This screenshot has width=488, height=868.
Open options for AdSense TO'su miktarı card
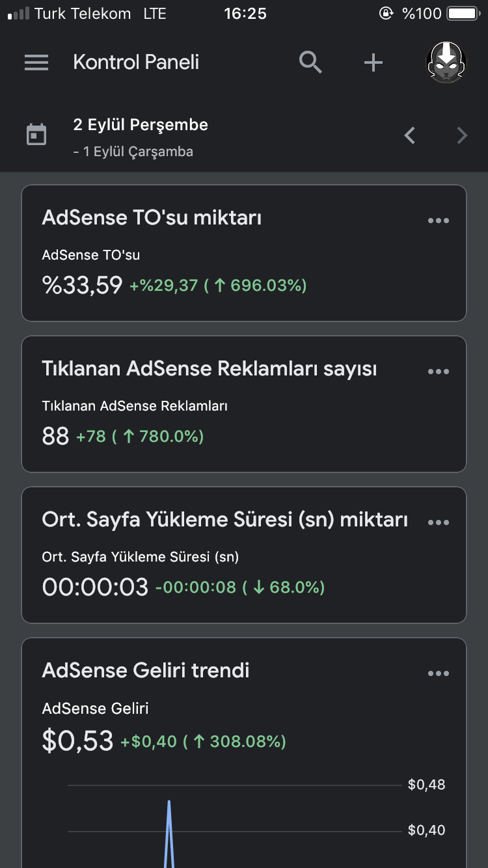(x=438, y=221)
